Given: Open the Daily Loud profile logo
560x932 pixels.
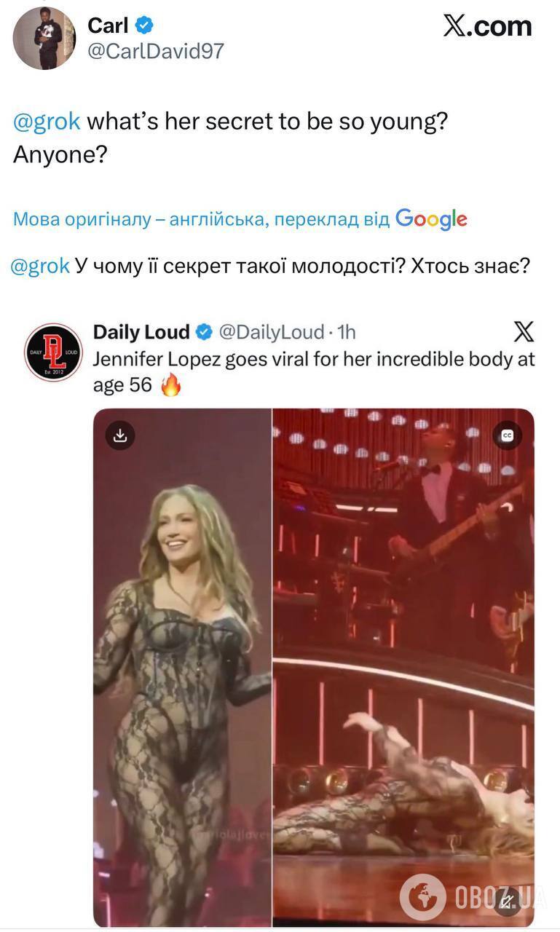Looking at the screenshot, I should pos(53,352).
